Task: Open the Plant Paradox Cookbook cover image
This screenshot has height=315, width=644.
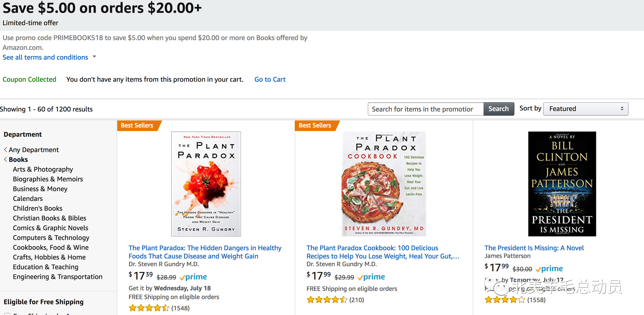Action: [x=384, y=184]
